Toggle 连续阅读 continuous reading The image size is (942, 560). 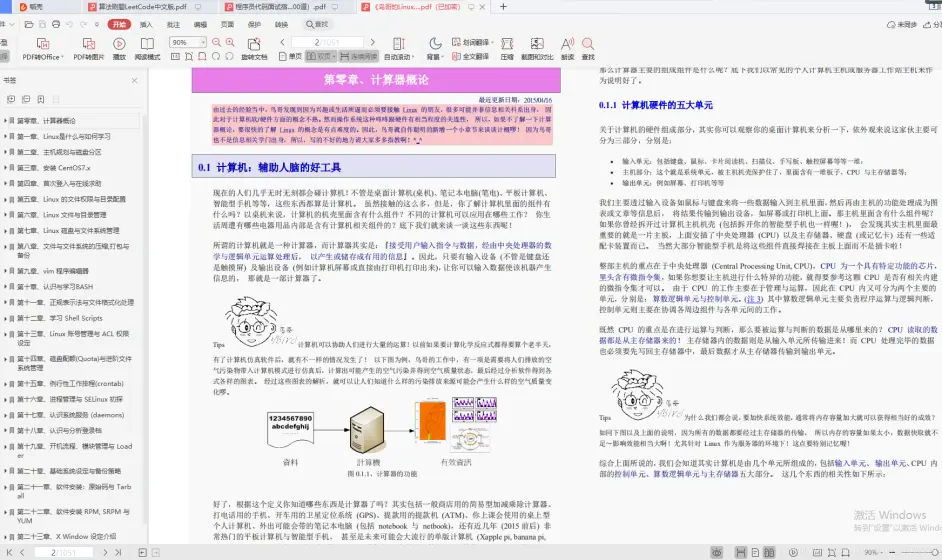coord(359,56)
